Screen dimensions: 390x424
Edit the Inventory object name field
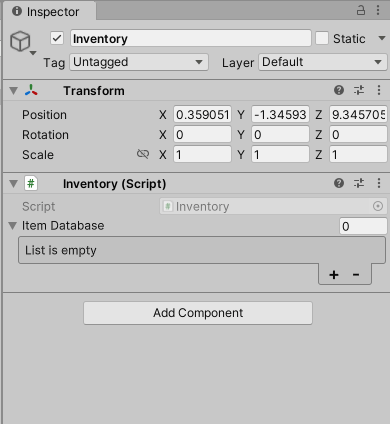[191, 38]
